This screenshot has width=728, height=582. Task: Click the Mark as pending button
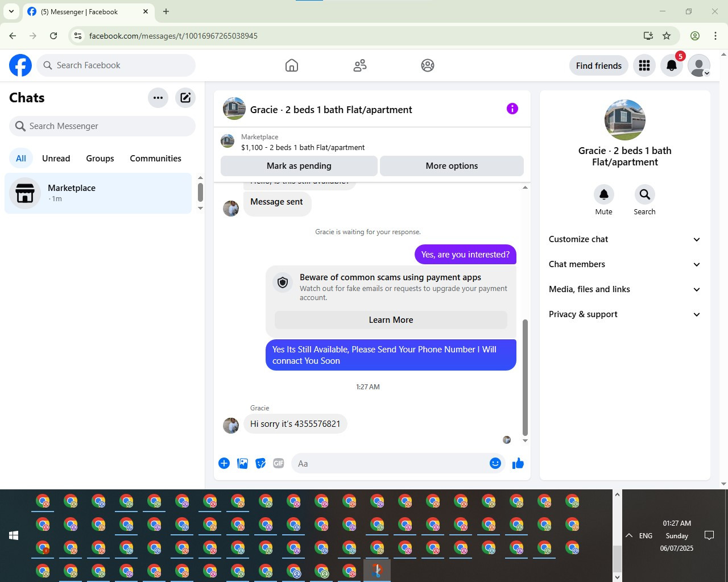coord(299,166)
